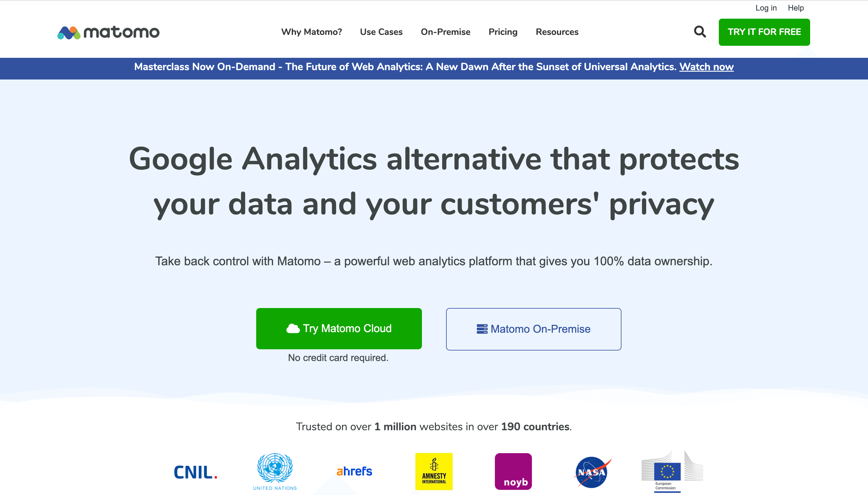Go to the Pricing page
This screenshot has width=868, height=495.
[x=503, y=32]
